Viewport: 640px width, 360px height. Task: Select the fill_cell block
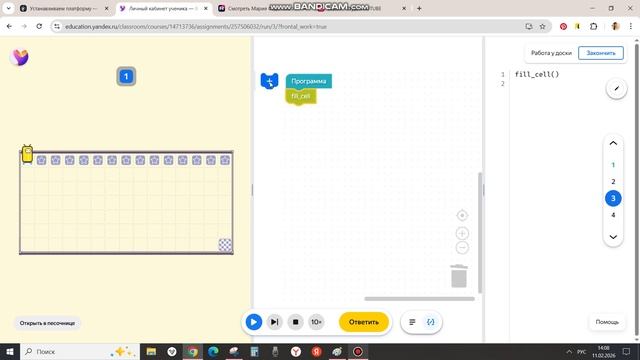[x=301, y=96]
